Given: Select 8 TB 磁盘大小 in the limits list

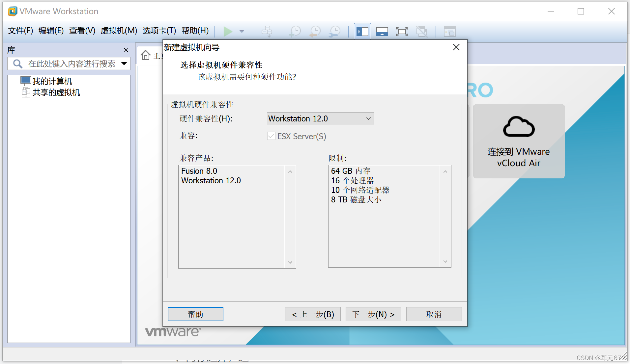Looking at the screenshot, I should [356, 199].
